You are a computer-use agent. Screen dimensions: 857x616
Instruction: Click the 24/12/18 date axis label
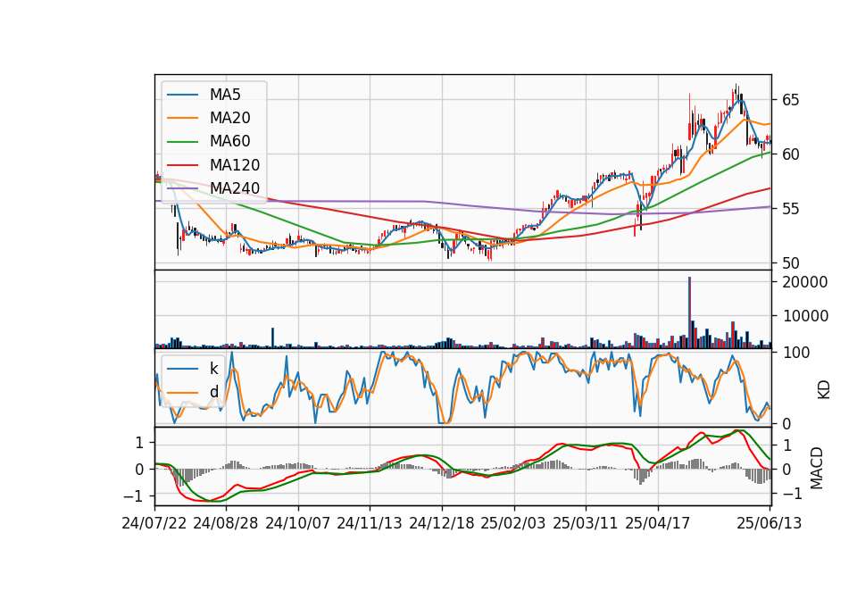point(442,524)
